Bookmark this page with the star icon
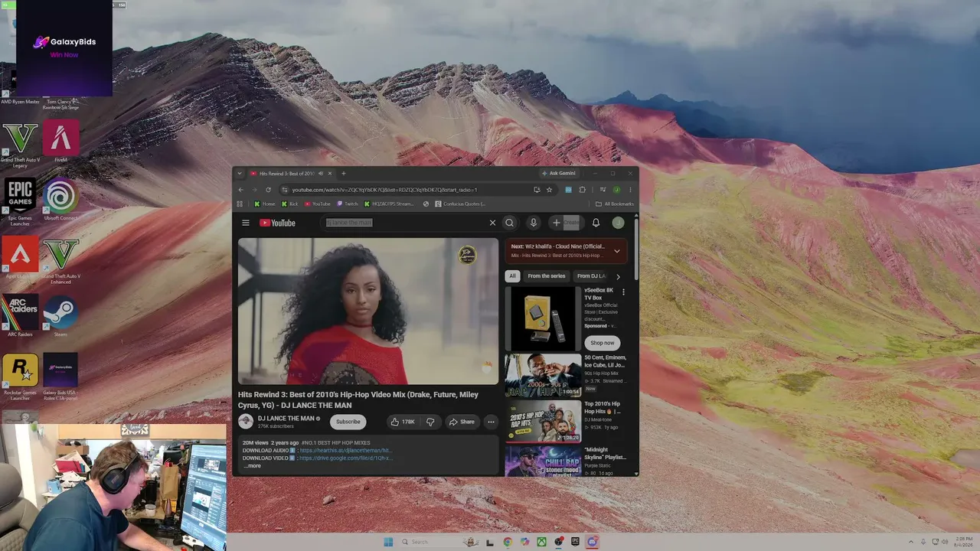980x551 pixels. (x=549, y=190)
